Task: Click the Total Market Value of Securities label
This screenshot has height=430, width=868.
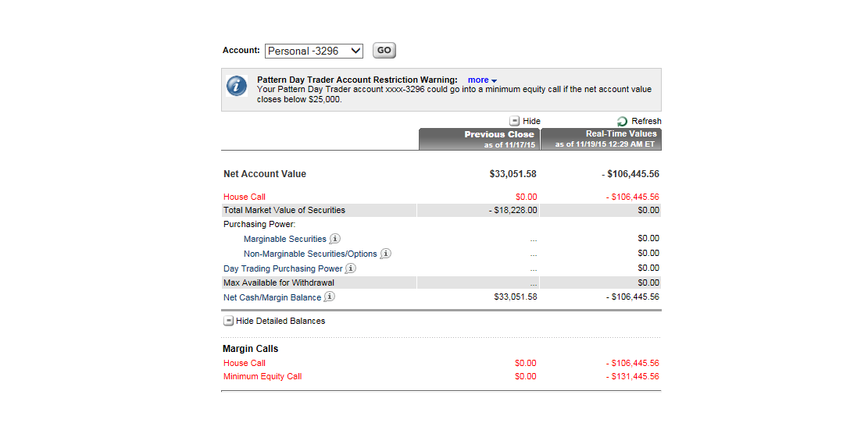Action: tap(284, 210)
